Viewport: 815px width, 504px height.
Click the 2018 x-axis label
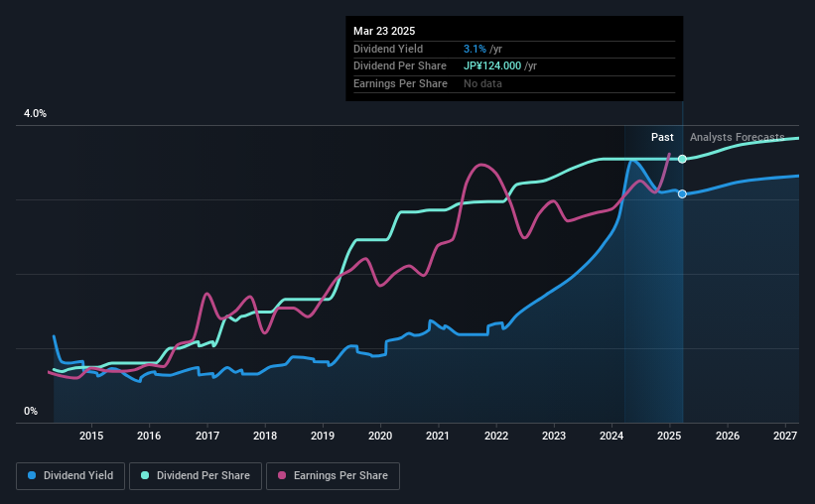(x=265, y=436)
